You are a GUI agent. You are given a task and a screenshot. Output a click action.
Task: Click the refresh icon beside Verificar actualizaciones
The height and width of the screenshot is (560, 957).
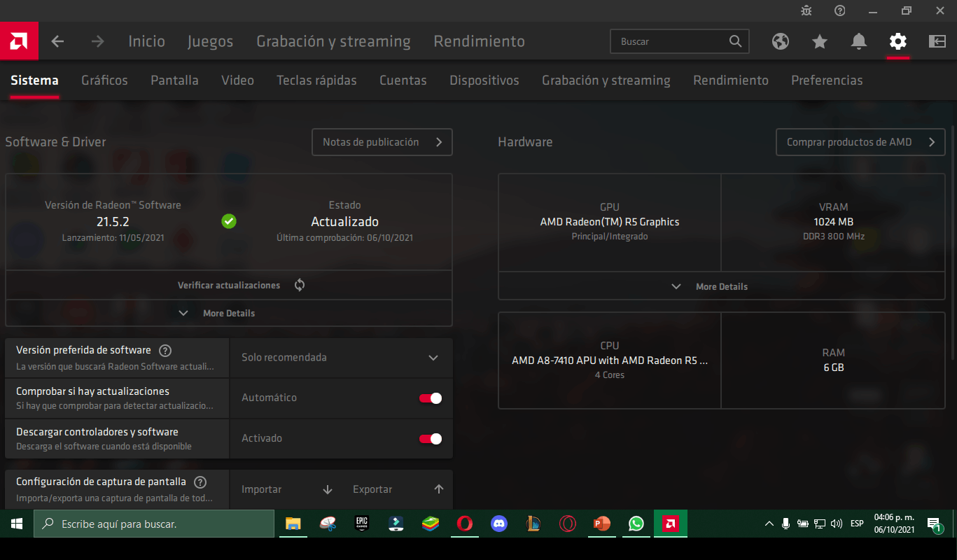[x=300, y=285]
